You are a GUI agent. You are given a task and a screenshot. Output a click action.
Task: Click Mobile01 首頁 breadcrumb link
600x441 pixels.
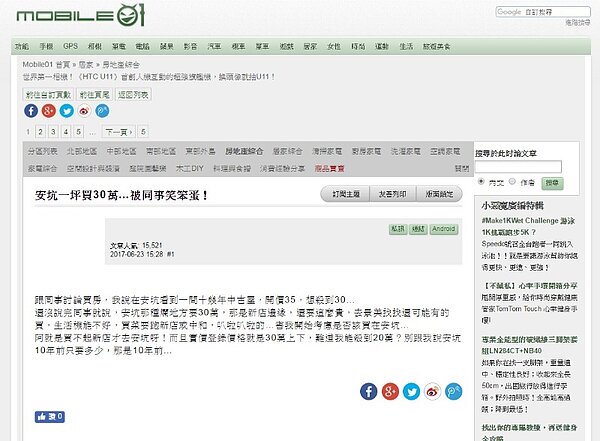[46, 64]
